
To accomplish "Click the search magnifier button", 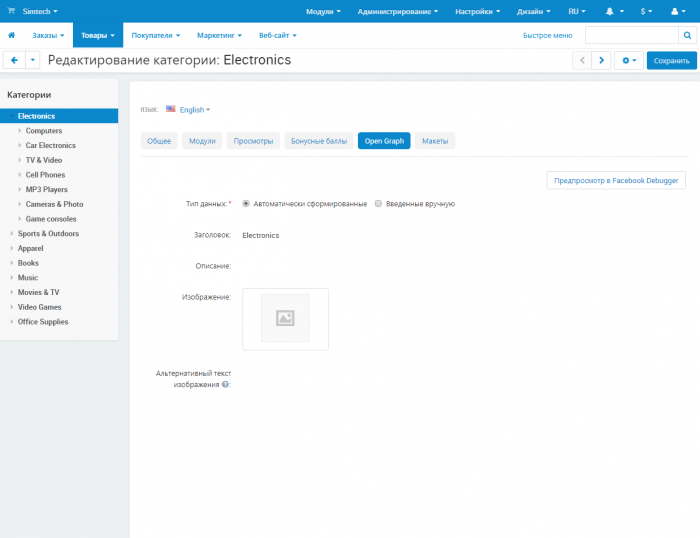I will pyautogui.click(x=687, y=35).
